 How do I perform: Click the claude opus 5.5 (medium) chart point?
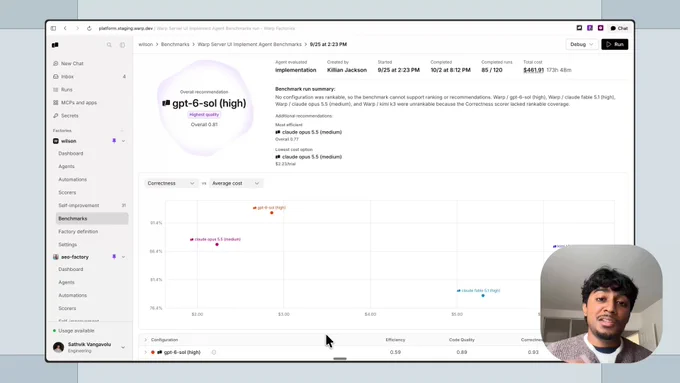click(x=217, y=245)
